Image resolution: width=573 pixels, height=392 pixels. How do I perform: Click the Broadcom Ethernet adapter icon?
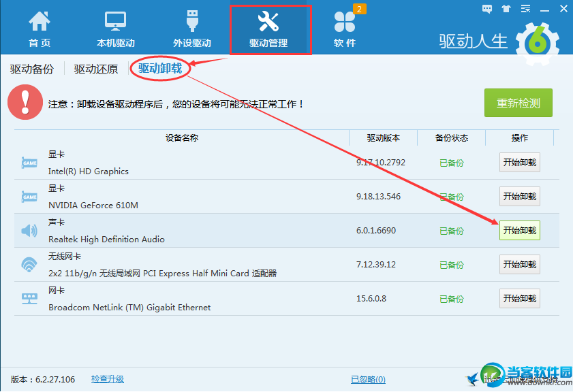pos(29,299)
